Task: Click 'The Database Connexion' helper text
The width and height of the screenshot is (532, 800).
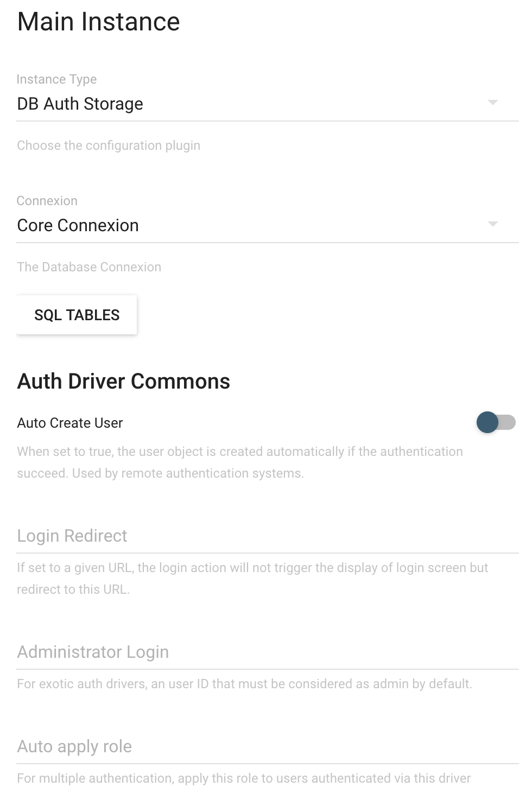Action: coord(89,267)
